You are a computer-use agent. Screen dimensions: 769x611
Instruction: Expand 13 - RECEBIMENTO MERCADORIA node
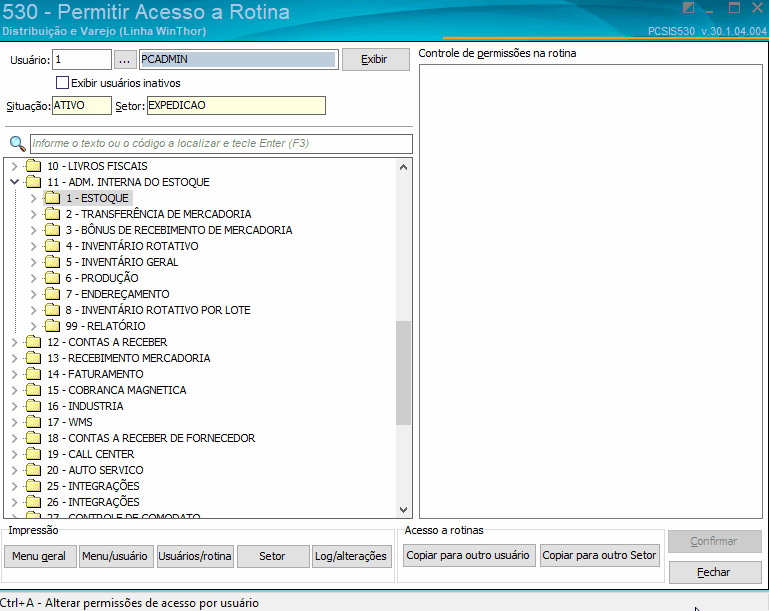click(x=15, y=358)
